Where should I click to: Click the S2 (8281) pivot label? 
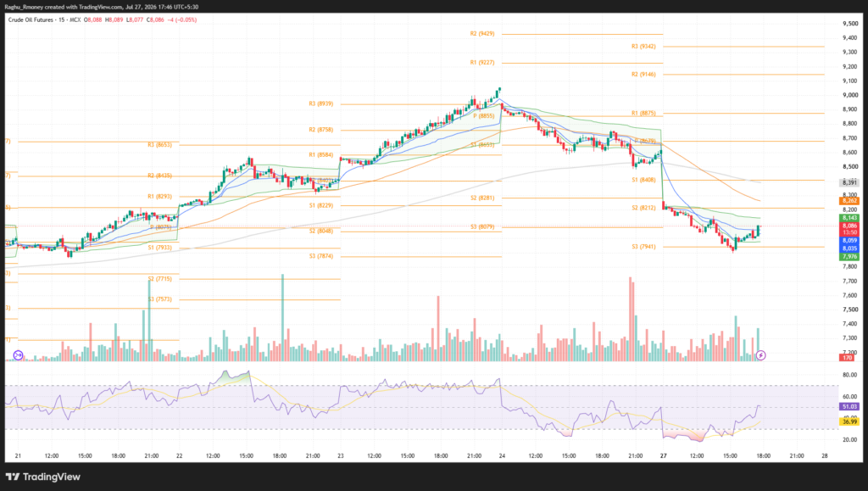(x=482, y=198)
